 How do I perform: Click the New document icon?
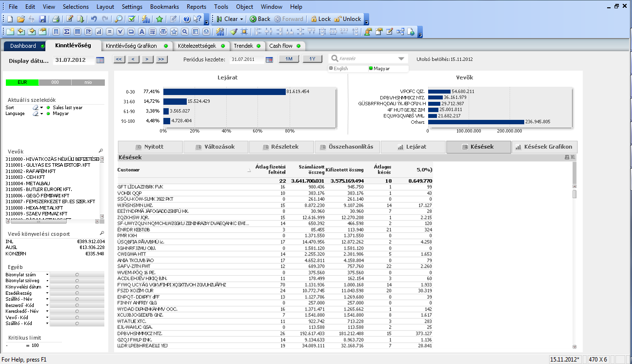[10, 19]
